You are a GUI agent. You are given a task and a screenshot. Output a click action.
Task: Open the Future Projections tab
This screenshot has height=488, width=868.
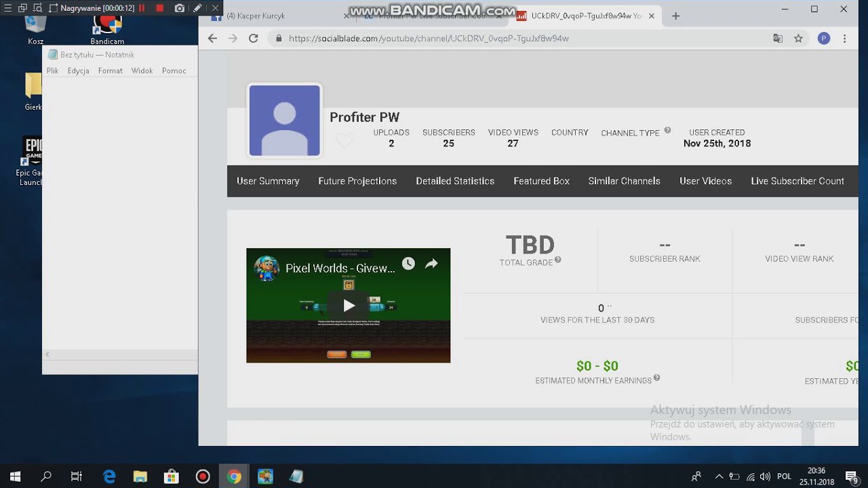pos(357,181)
